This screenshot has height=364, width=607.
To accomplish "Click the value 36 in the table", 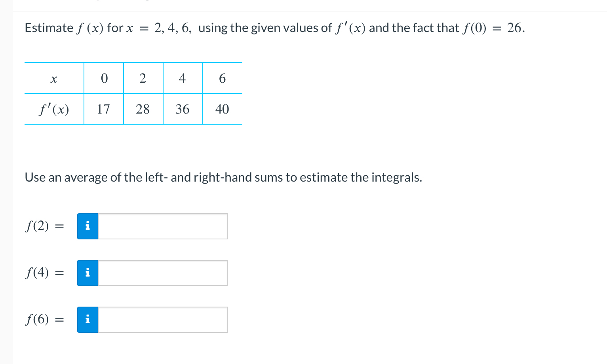I will pyautogui.click(x=183, y=109).
